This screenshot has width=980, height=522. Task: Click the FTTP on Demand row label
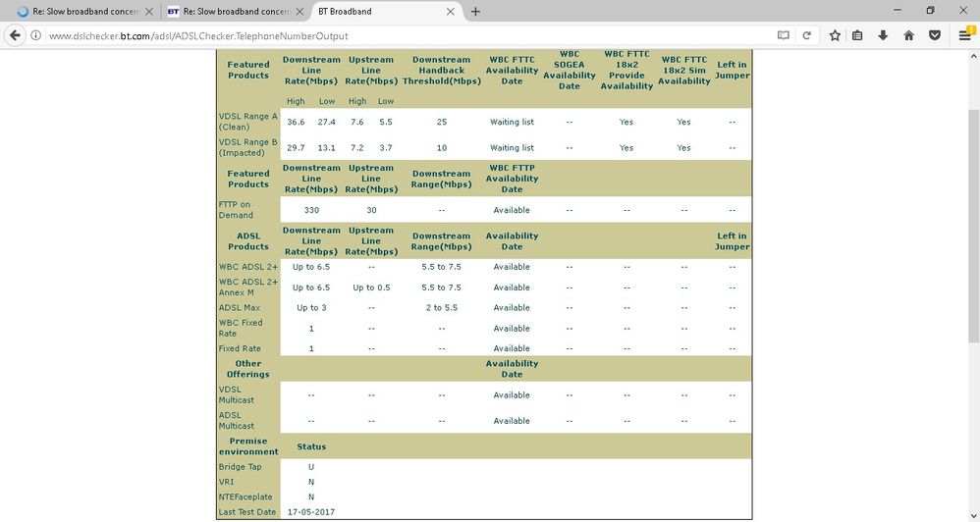[x=237, y=210]
